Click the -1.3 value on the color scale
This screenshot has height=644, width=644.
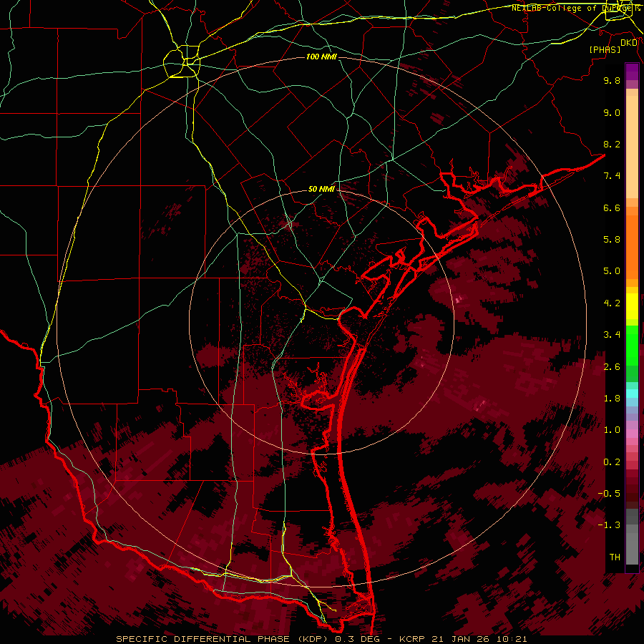609,525
